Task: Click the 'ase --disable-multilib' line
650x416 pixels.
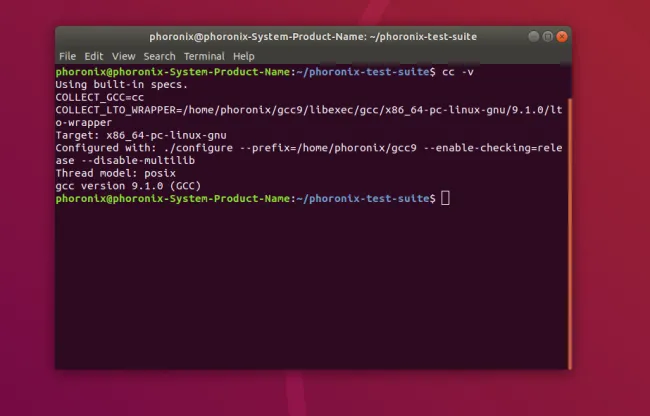Action: point(125,161)
